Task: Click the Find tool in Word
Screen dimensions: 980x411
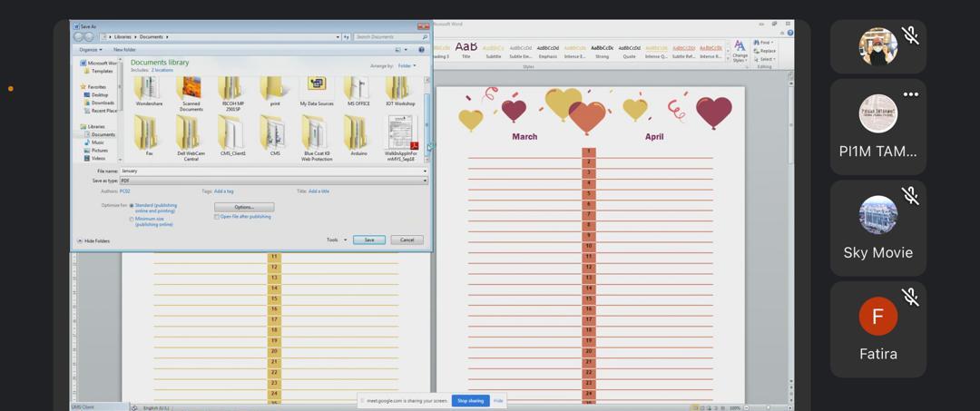Action: 763,43
